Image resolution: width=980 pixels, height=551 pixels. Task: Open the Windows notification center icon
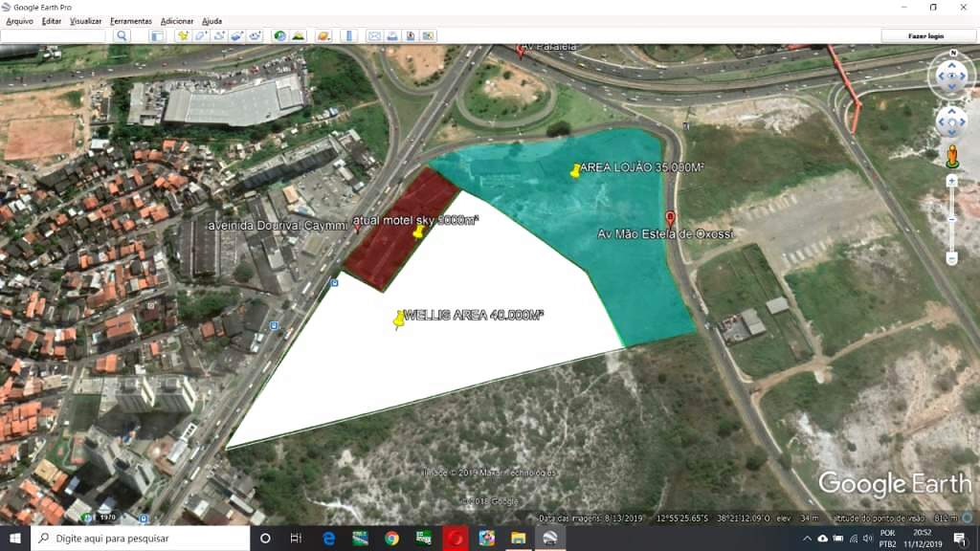pos(960,539)
